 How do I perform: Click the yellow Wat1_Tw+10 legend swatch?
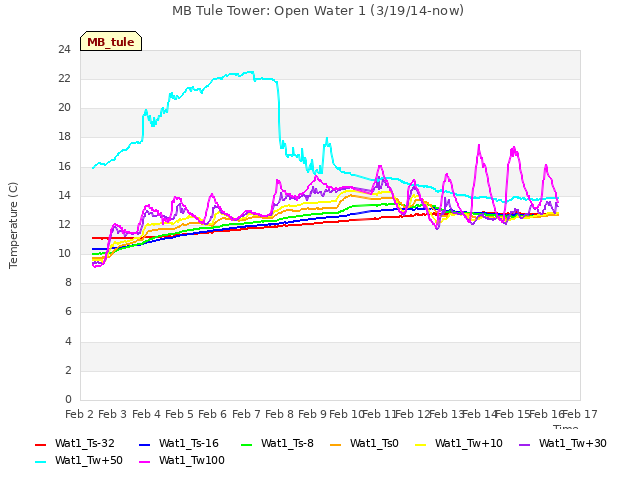[420, 444]
